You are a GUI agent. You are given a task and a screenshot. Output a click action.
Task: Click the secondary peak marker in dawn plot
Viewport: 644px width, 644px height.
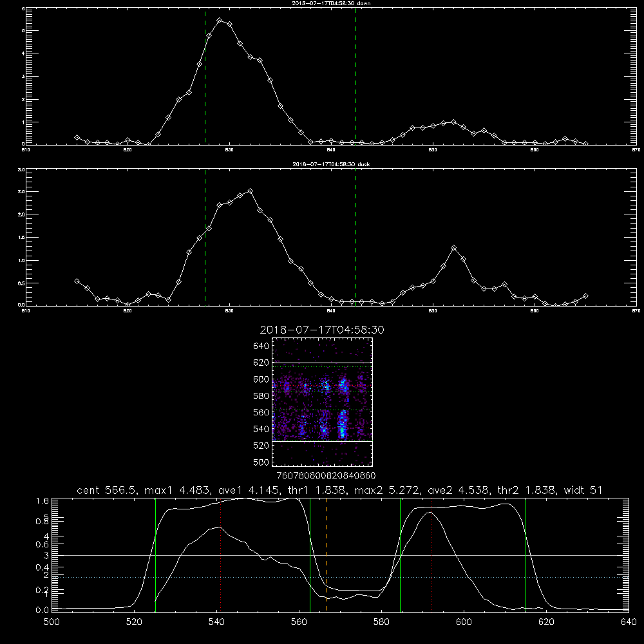pos(453,122)
